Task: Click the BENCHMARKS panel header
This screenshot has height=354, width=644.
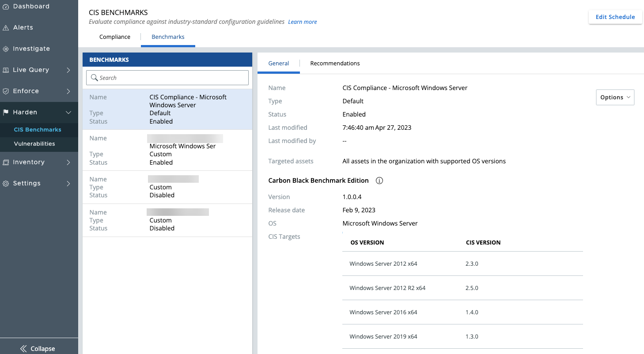Action: 167,60
